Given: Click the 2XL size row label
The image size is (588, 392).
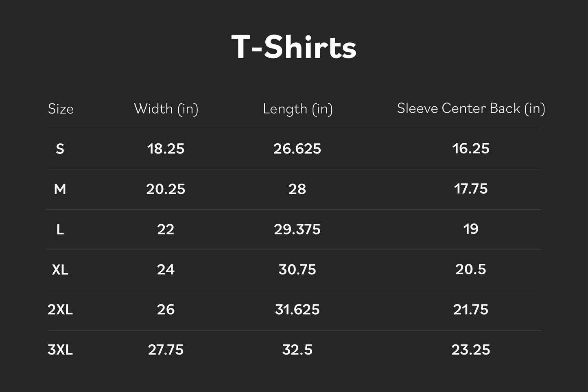Looking at the screenshot, I should (60, 310).
